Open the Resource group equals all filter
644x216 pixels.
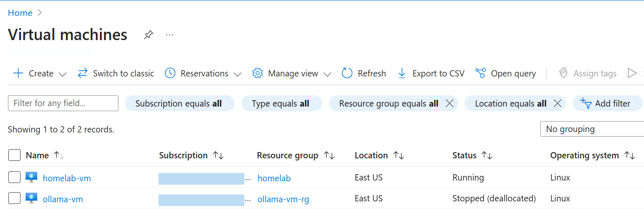389,103
